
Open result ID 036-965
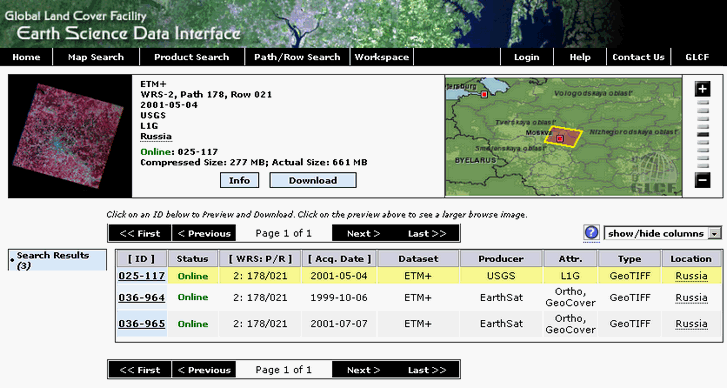(141, 324)
